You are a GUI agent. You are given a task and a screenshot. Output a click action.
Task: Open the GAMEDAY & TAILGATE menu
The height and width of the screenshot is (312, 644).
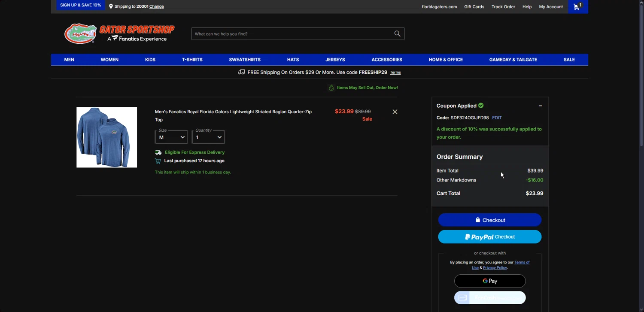[x=513, y=60]
